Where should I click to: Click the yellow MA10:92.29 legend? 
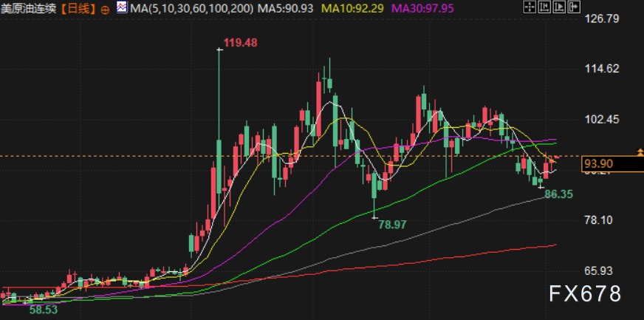[x=353, y=8]
